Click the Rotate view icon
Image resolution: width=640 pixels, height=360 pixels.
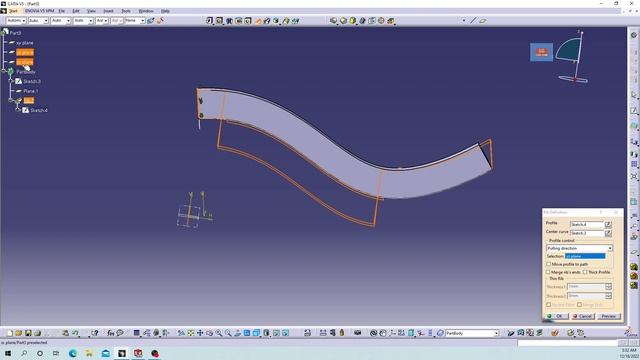tap(209, 333)
